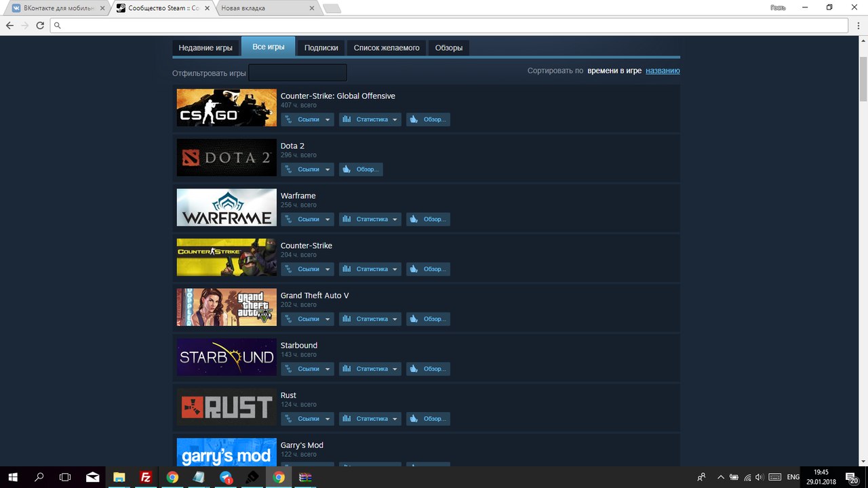The image size is (868, 488).
Task: Expand Ссылки dropdown for Counter-Strike
Action: [308, 269]
